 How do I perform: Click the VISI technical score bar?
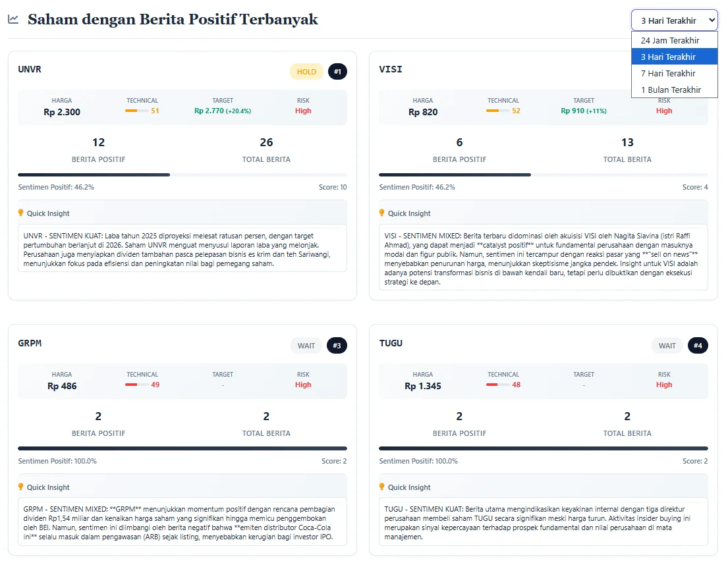pos(497,111)
